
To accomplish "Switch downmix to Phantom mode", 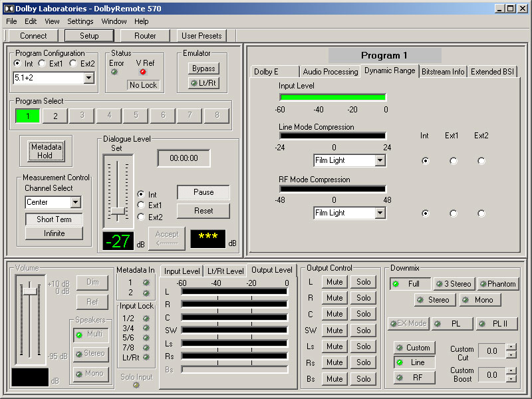I will [x=497, y=284].
